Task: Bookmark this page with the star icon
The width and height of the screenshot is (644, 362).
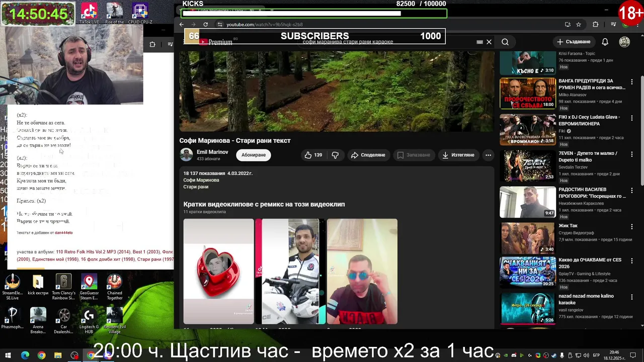Action: pyautogui.click(x=579, y=24)
